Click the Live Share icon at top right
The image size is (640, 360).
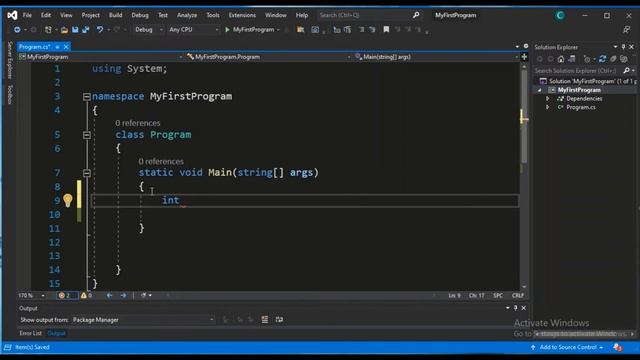(626, 30)
